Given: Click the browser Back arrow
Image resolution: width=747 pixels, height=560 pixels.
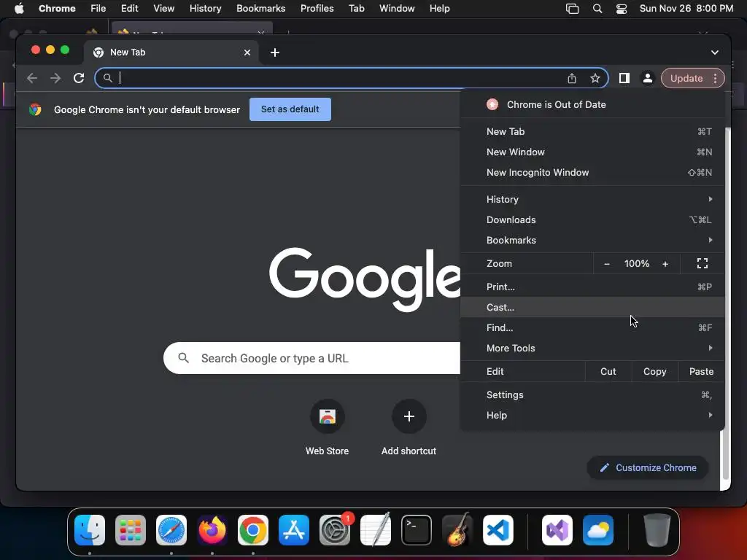Looking at the screenshot, I should (32, 78).
